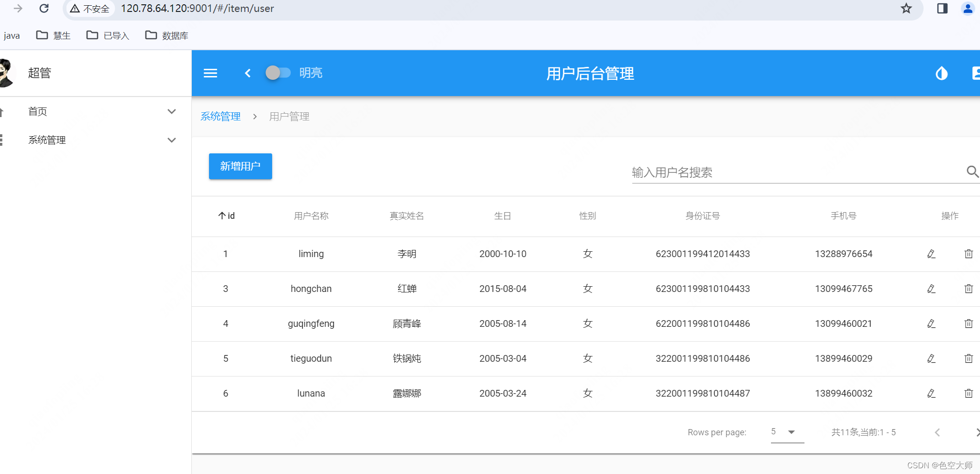980x474 pixels.
Task: Open the 慧生 bookmark folder
Action: point(54,35)
